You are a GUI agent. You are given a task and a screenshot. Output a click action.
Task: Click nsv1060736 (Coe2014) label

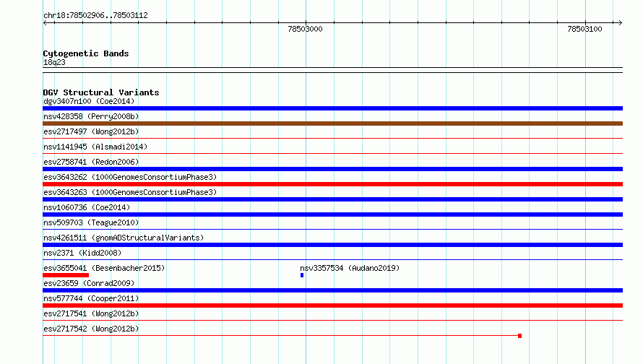(x=87, y=207)
